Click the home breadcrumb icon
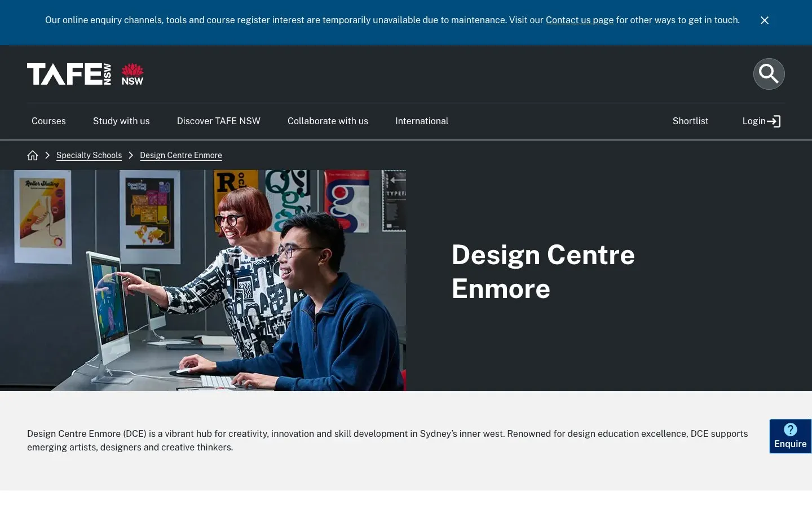This screenshot has height=508, width=812. tap(33, 155)
